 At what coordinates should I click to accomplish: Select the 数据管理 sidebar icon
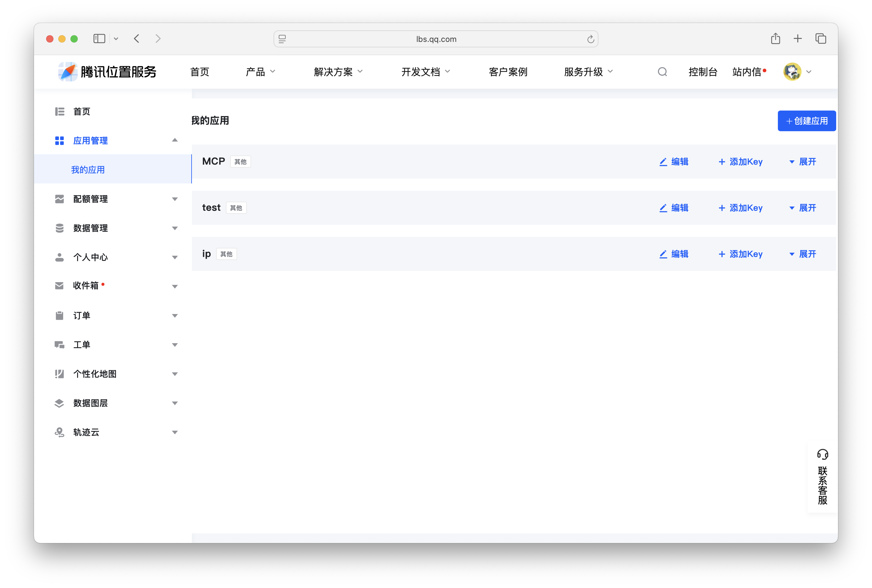(59, 227)
